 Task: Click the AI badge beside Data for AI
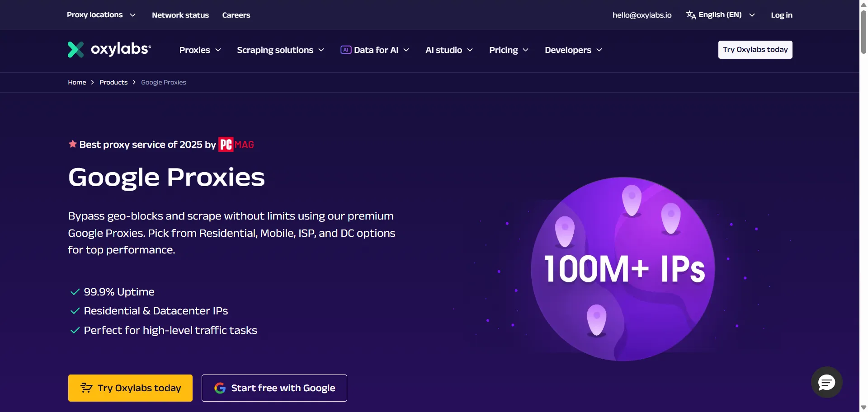coord(345,50)
